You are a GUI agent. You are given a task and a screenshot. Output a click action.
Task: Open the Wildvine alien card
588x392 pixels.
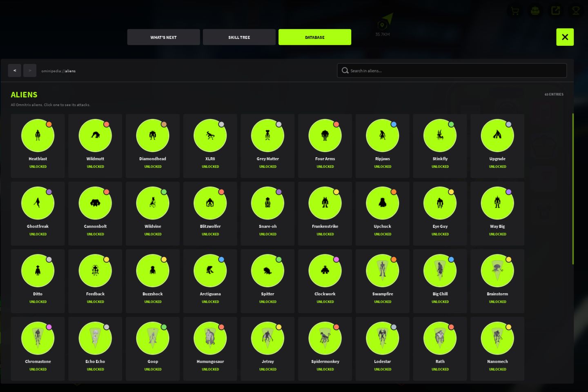(x=153, y=214)
